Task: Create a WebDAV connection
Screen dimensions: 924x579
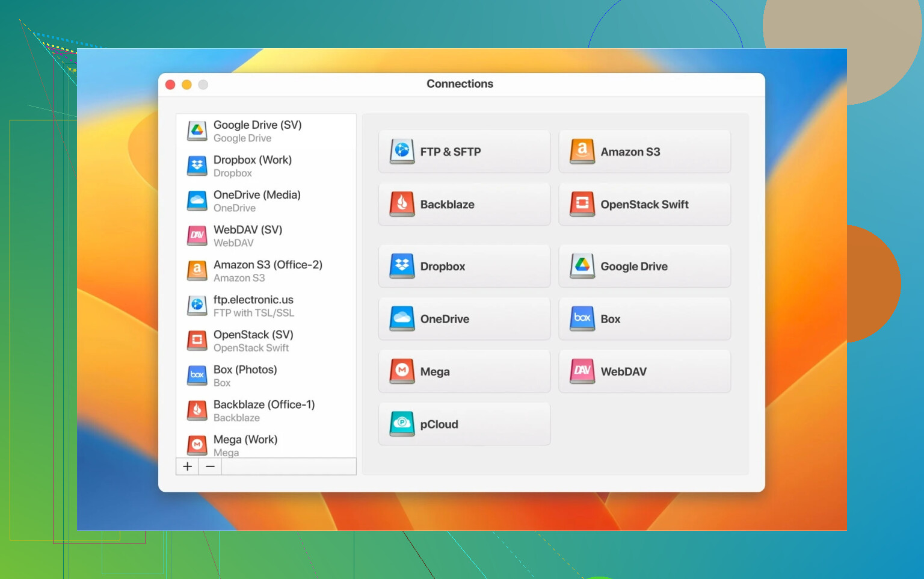Action: pyautogui.click(x=644, y=371)
